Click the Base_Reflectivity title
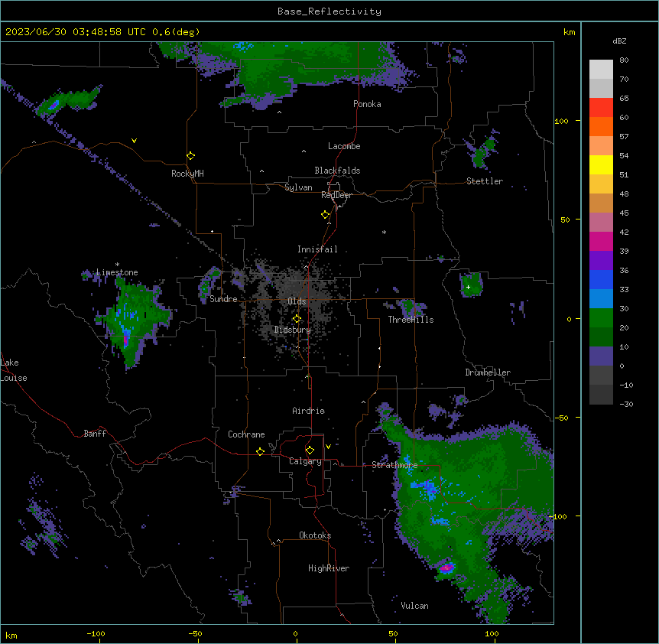This screenshot has height=644, width=659. click(329, 11)
